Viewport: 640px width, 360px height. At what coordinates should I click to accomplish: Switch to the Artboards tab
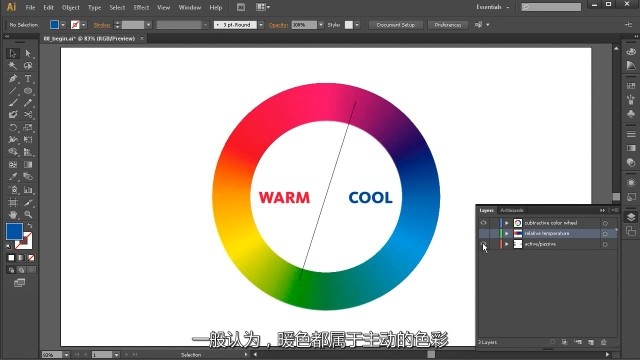pyautogui.click(x=512, y=210)
